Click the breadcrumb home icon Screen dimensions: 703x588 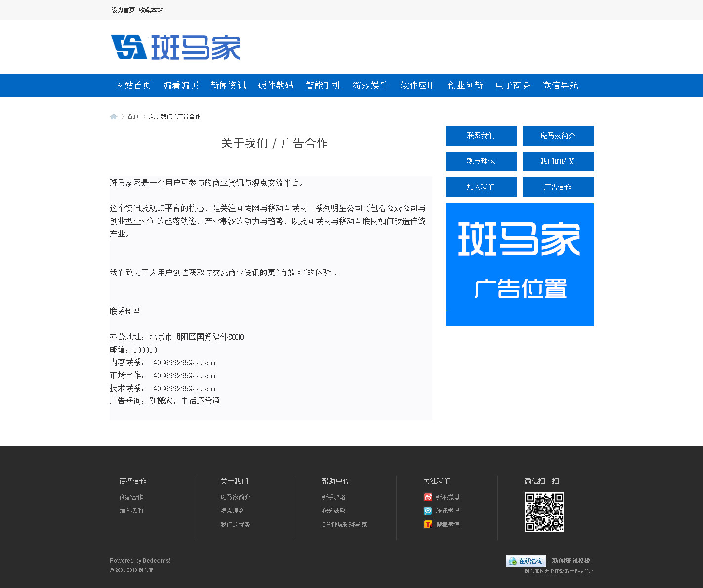coord(114,117)
